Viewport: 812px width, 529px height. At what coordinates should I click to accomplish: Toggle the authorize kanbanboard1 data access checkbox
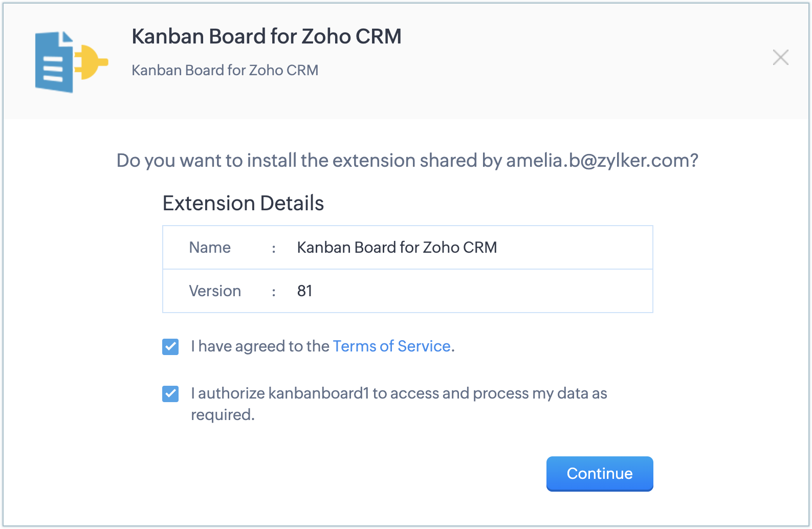pyautogui.click(x=170, y=394)
